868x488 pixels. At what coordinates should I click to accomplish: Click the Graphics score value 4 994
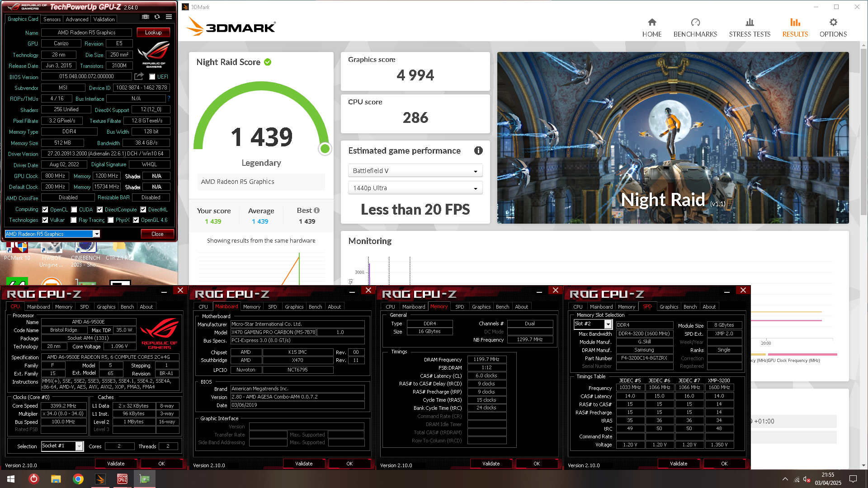click(x=415, y=75)
